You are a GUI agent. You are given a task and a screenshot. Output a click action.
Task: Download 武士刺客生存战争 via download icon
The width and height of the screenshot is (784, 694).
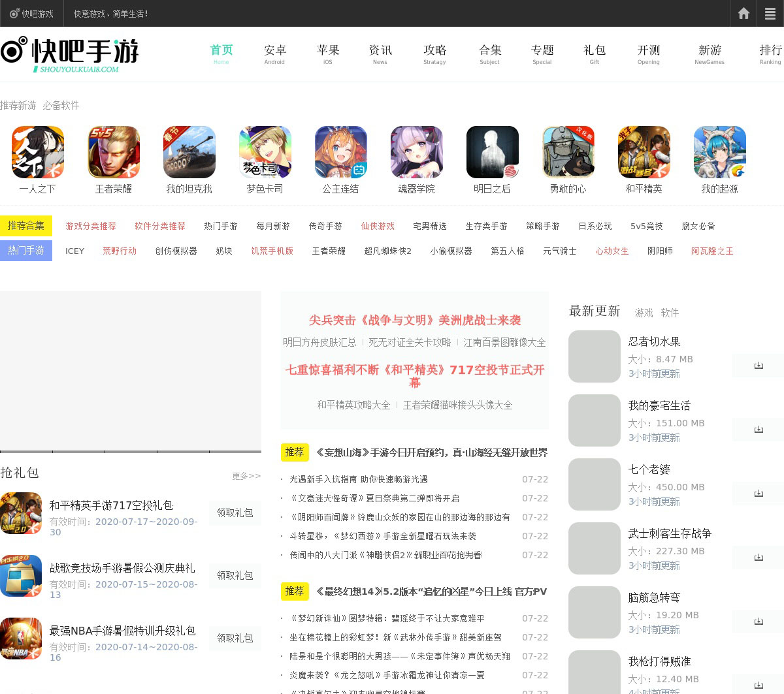tap(759, 558)
